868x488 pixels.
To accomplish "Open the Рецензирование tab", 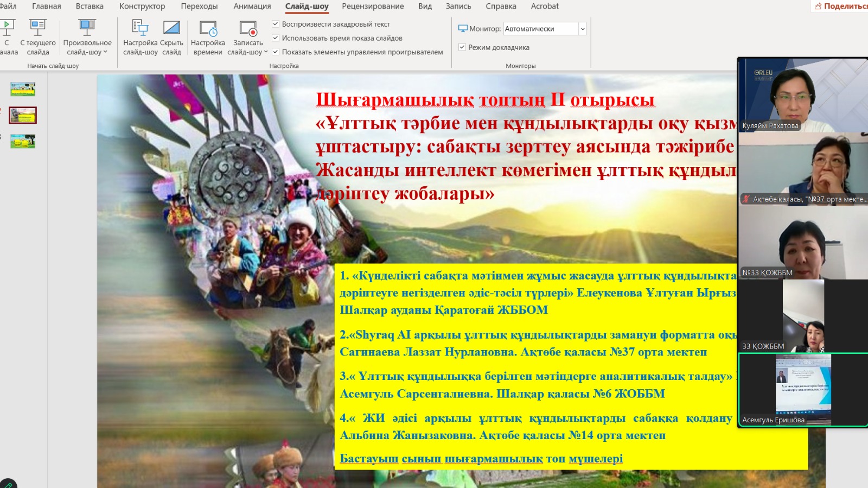I will coord(373,7).
